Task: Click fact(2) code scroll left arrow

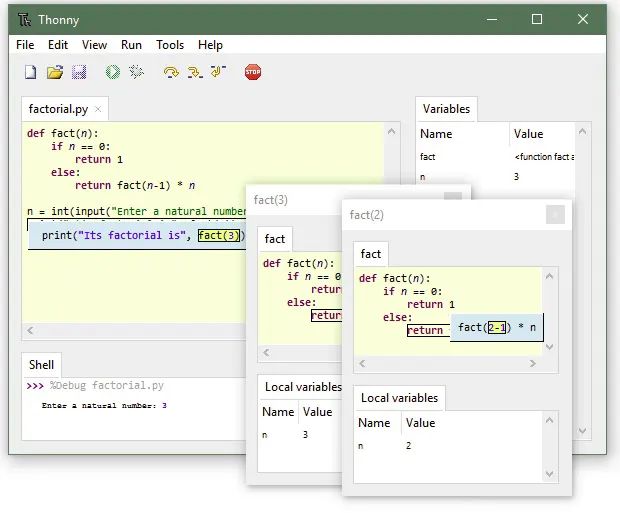Action: pos(362,363)
